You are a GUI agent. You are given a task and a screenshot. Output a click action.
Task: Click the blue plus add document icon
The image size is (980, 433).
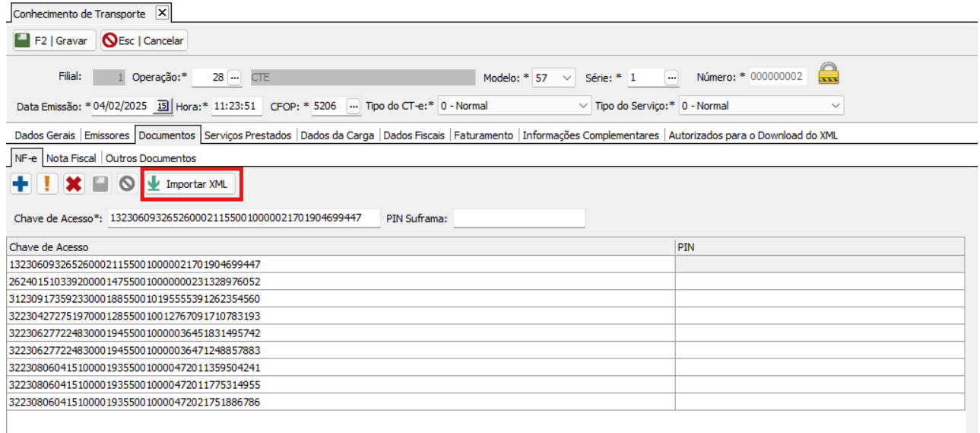21,184
